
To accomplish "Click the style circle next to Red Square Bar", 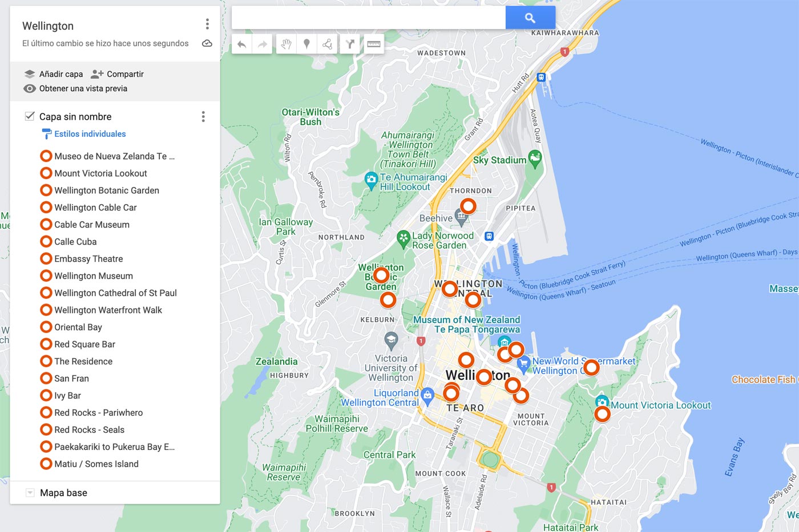I will pos(46,344).
